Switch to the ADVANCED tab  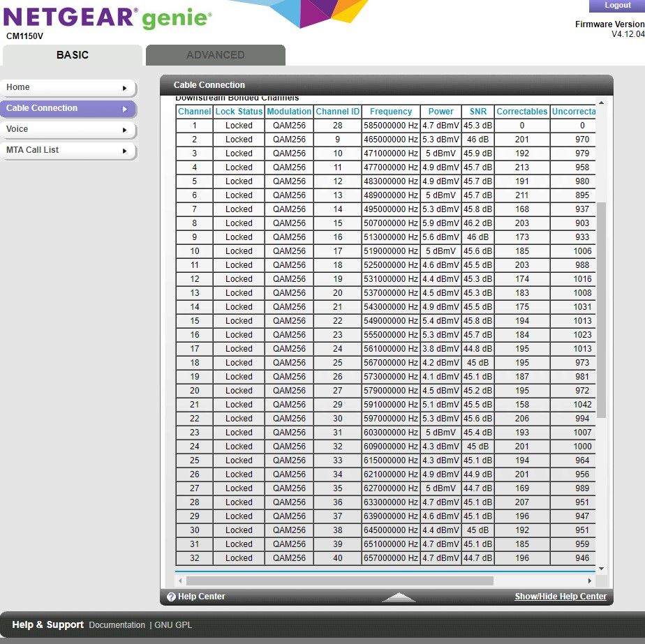pos(215,55)
